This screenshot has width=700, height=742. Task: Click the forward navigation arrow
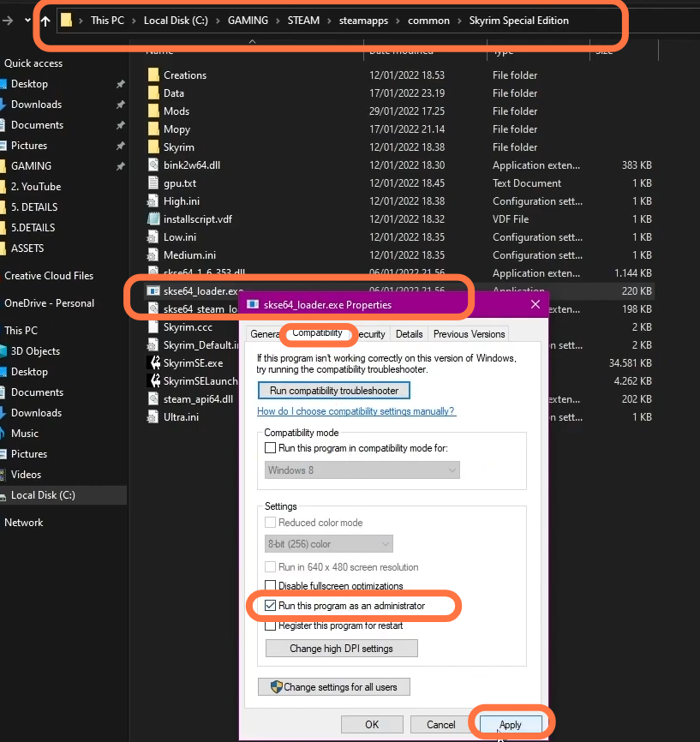point(8,21)
